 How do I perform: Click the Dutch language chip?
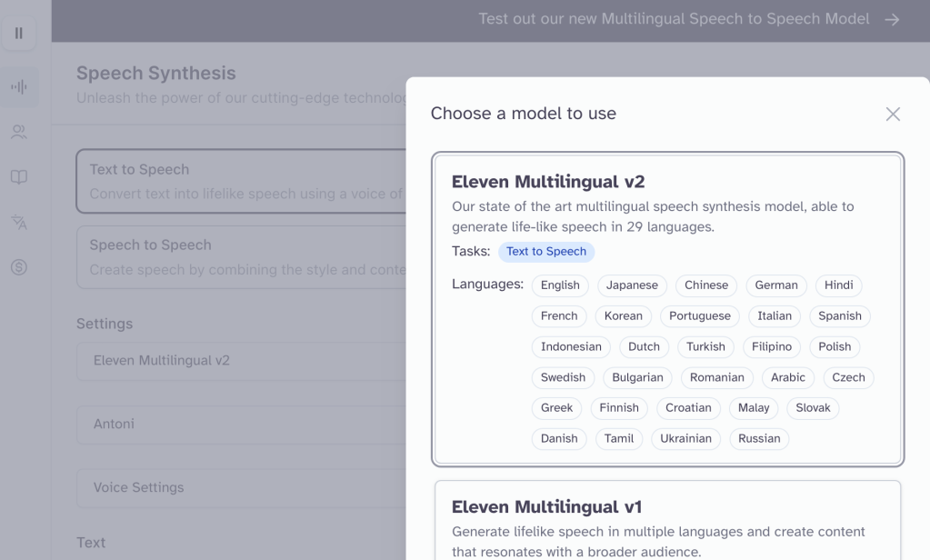pyautogui.click(x=645, y=347)
